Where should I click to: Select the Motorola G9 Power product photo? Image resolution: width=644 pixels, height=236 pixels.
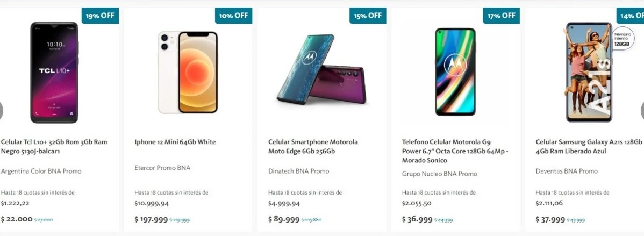pos(455,71)
